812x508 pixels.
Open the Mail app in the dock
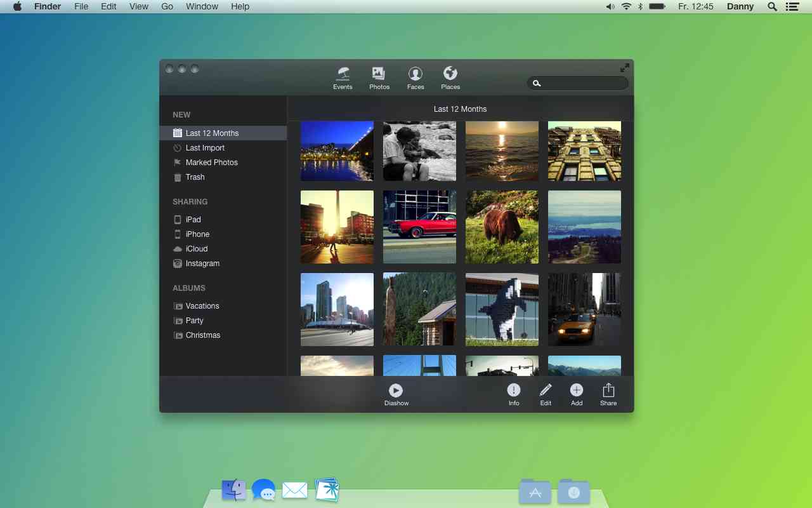pyautogui.click(x=294, y=490)
